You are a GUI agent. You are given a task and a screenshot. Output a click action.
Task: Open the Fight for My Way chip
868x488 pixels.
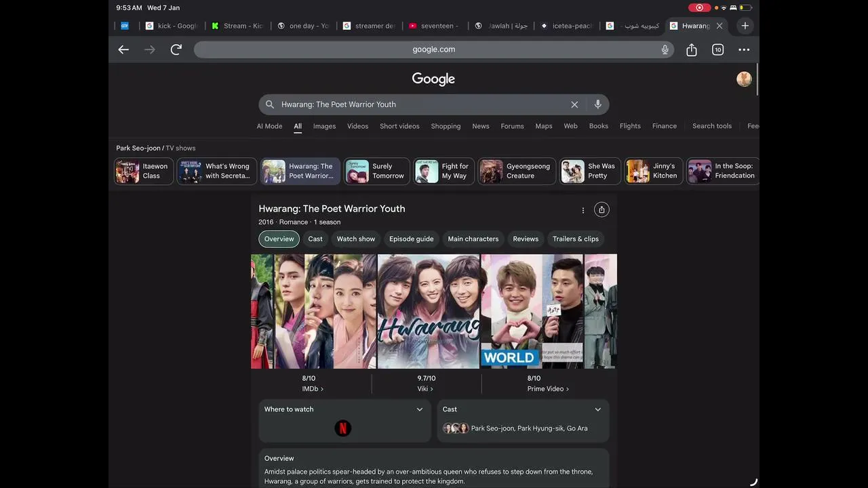pos(444,171)
